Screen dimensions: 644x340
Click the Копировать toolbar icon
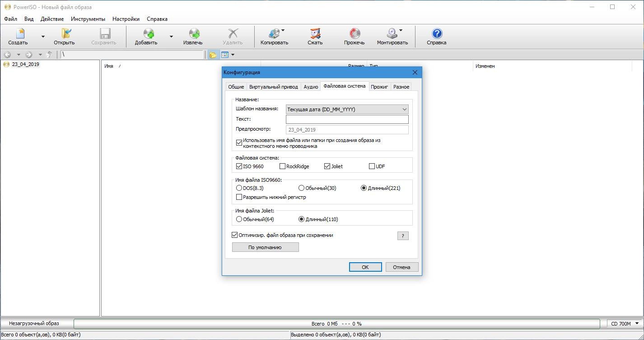point(274,33)
